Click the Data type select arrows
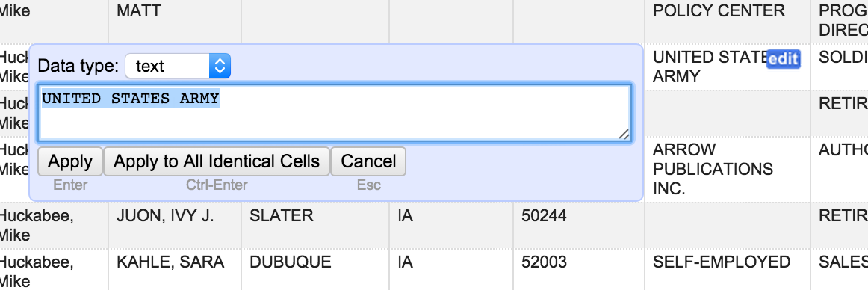Screen dimensions: 868x290 [220, 67]
